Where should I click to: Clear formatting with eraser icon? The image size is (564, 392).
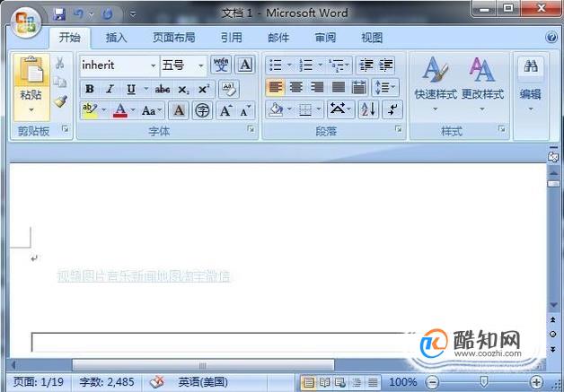229,89
